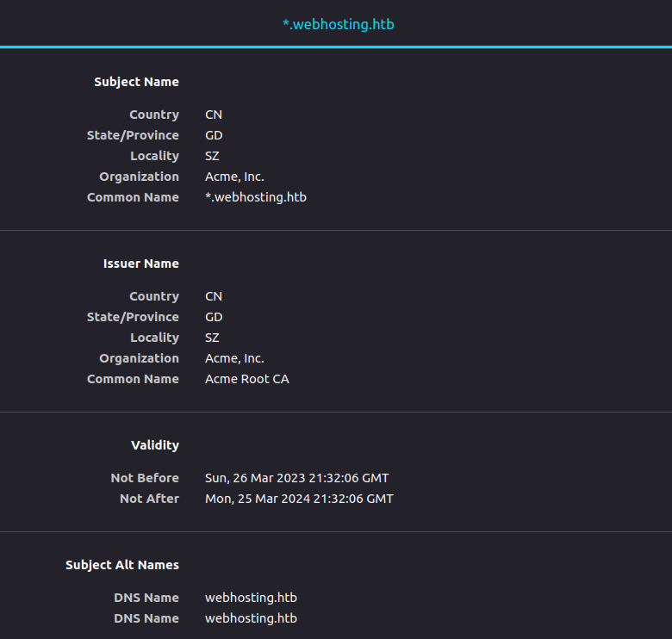Screen dimensions: 672x639
Task: Click Subject's Organization value Acme, Inc.
Action: [234, 177]
